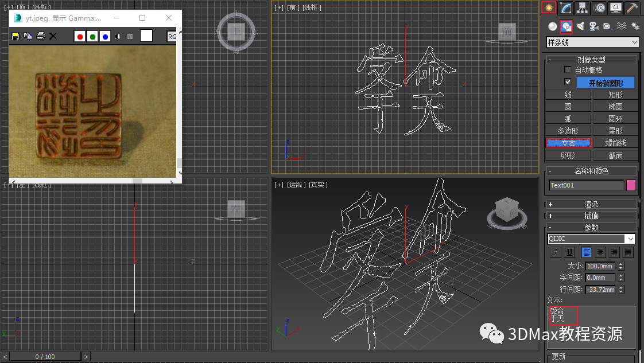Click the 文本 shape button
This screenshot has height=363, width=644.
[x=568, y=143]
